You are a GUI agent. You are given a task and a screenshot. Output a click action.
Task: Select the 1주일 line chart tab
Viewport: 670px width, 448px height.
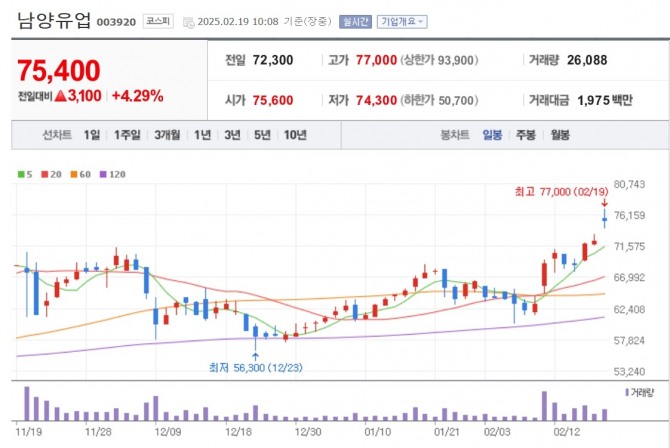(127, 135)
